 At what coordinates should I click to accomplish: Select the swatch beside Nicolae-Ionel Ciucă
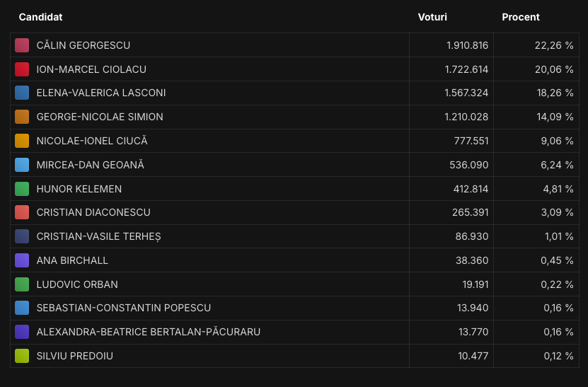coord(22,141)
